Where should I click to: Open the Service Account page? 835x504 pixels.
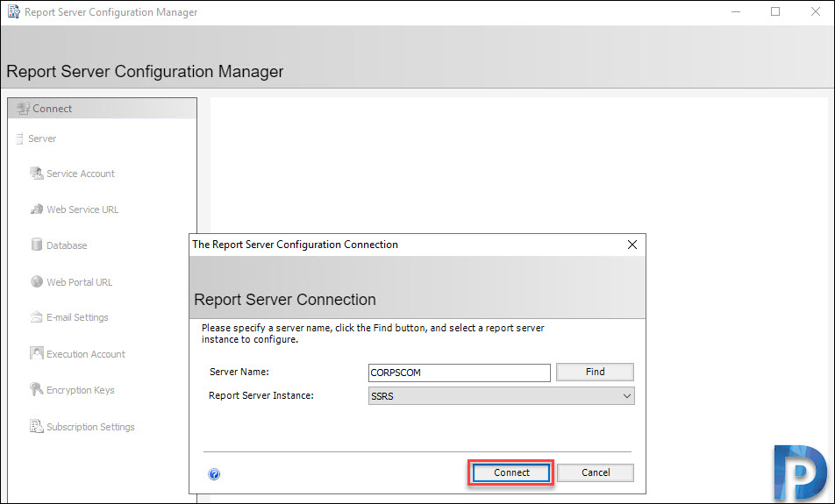(81, 174)
